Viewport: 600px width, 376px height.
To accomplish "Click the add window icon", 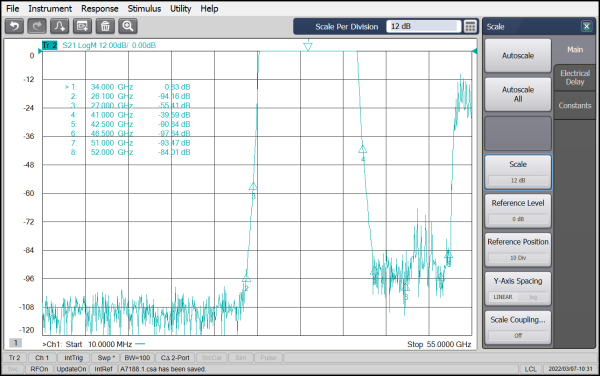I will pos(82,26).
